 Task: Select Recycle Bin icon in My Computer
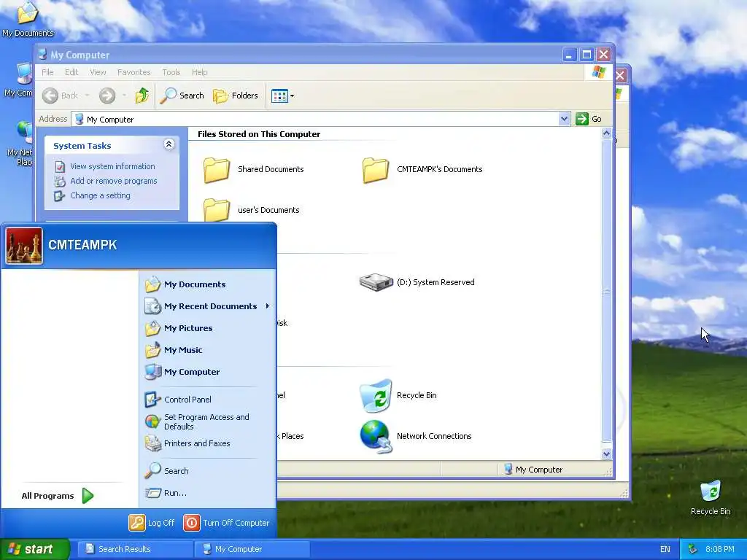(376, 395)
